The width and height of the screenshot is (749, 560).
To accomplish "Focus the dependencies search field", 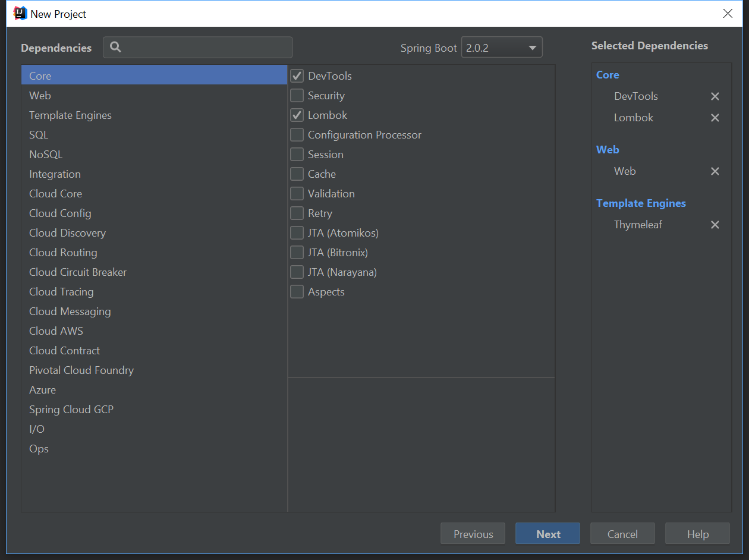I will coord(198,48).
